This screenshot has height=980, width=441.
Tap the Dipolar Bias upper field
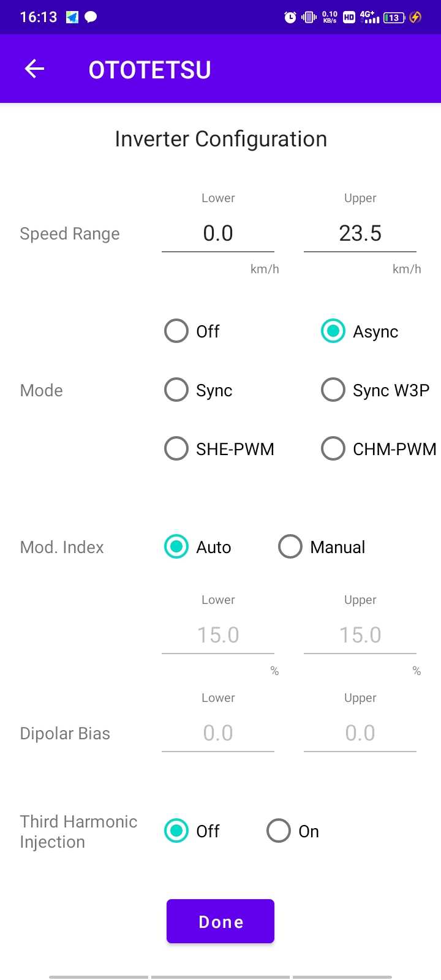coord(360,733)
